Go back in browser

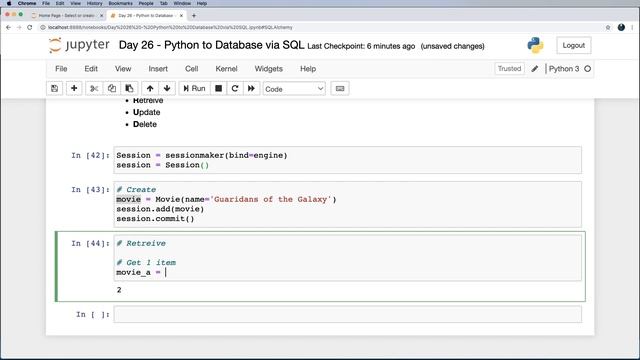(x=9, y=27)
